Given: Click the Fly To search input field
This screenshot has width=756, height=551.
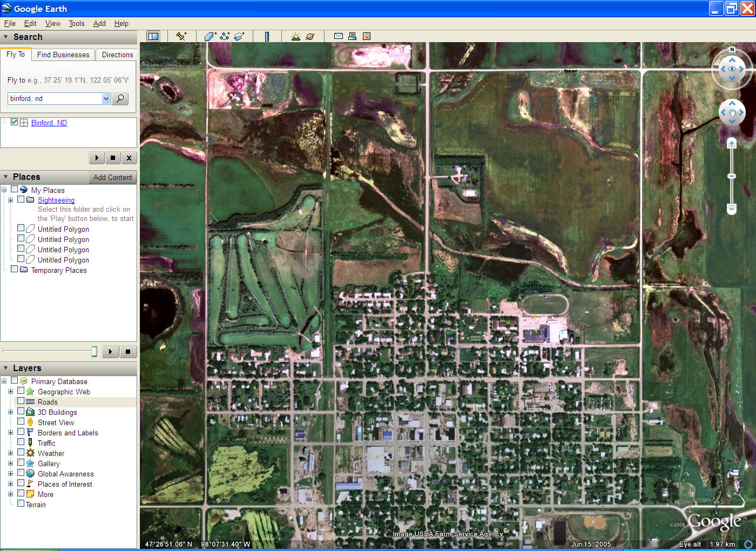Looking at the screenshot, I should tap(55, 98).
